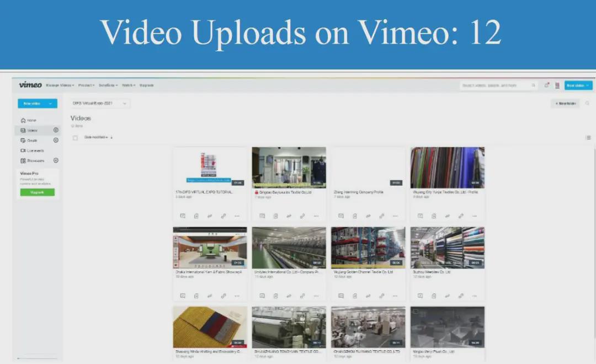The width and height of the screenshot is (596, 364).
Task: Open the notifications bell icon
Action: point(546,85)
